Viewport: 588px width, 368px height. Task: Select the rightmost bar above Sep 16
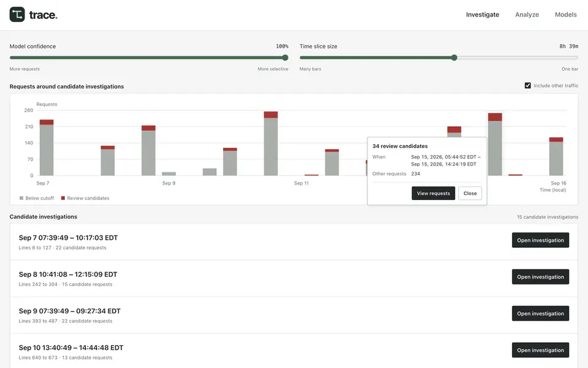556,156
